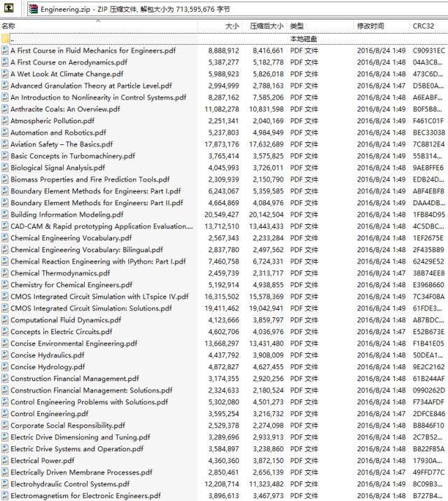This screenshot has width=448, height=501.
Task: Click PDF icon of Biological Signal Analysis
Action: click(x=5, y=167)
